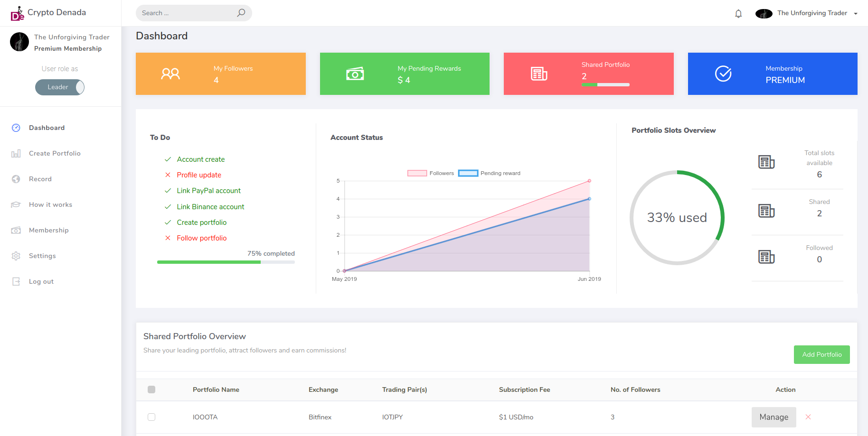Click the Record globe icon

16,179
